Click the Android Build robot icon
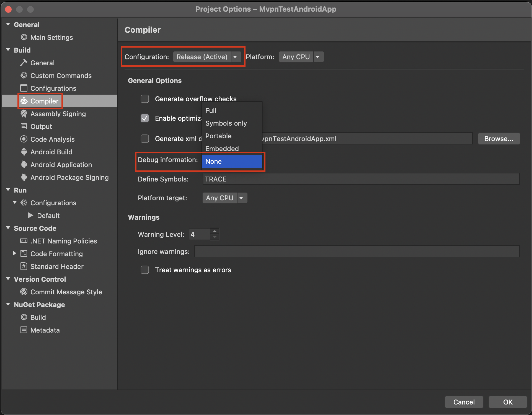Screen dimensions: 532x415 24,152
